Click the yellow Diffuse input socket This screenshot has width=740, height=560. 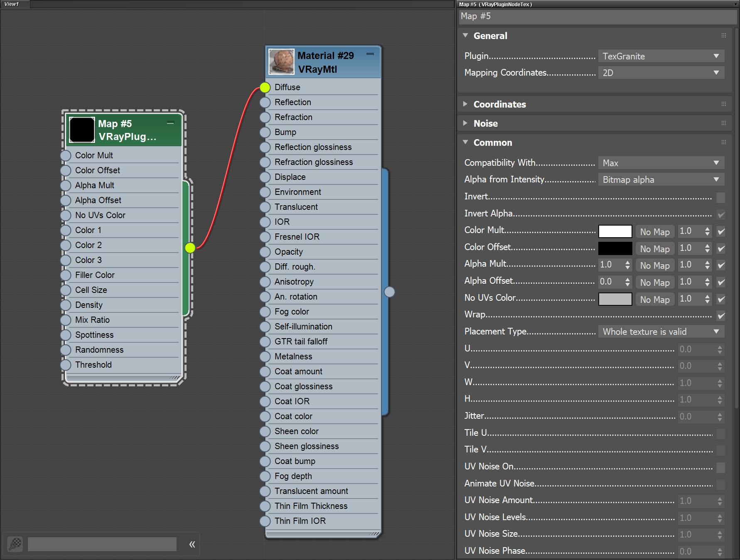[265, 87]
